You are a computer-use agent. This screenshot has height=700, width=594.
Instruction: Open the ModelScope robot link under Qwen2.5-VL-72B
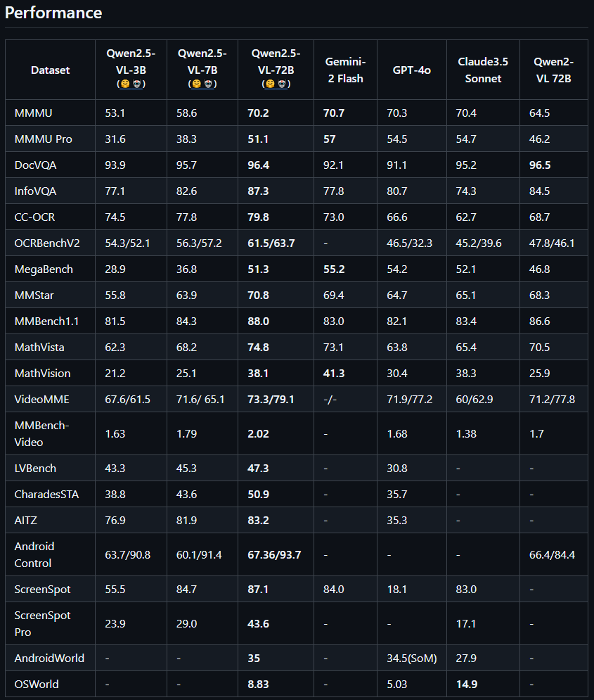[282, 84]
